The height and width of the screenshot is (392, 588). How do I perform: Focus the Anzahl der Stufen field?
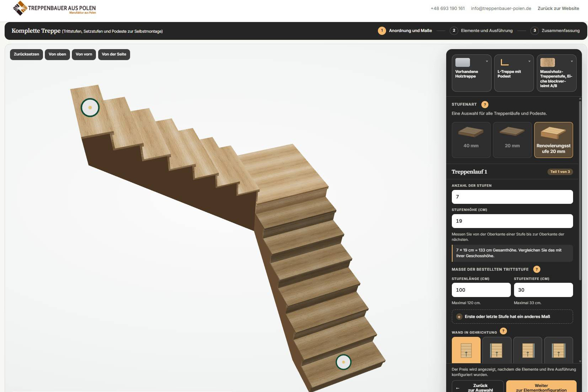[x=512, y=197]
